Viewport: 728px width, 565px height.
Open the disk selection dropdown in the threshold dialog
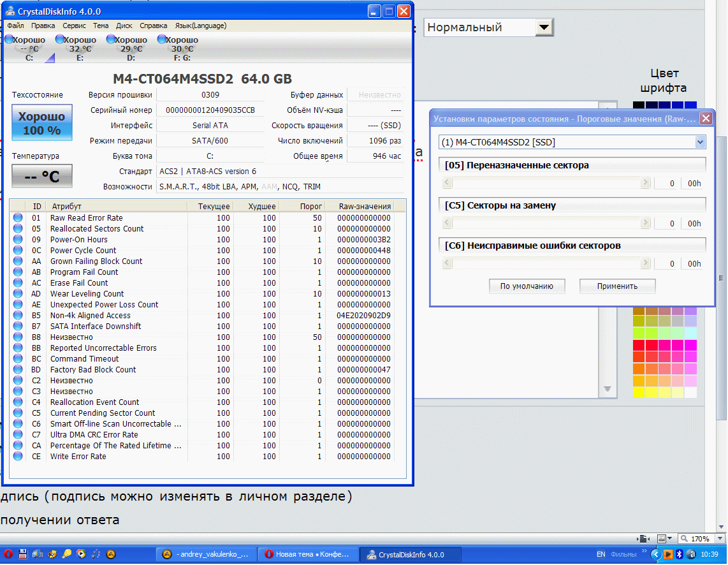(700, 142)
